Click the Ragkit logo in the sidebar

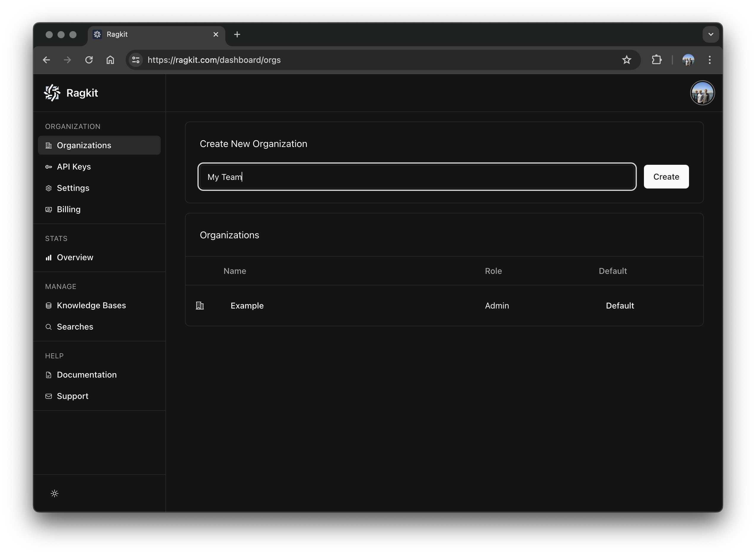(x=52, y=92)
